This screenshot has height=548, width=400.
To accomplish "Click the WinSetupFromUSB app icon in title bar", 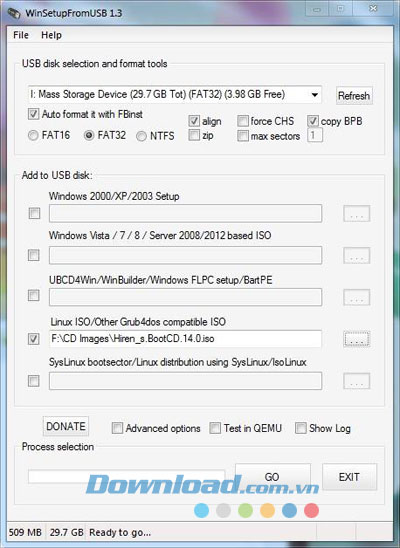I will 14,13.
